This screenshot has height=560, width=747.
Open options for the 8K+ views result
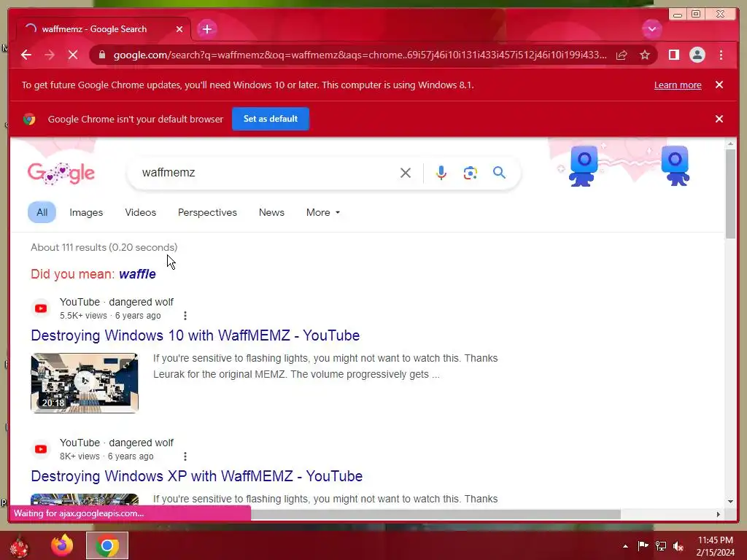pos(185,456)
